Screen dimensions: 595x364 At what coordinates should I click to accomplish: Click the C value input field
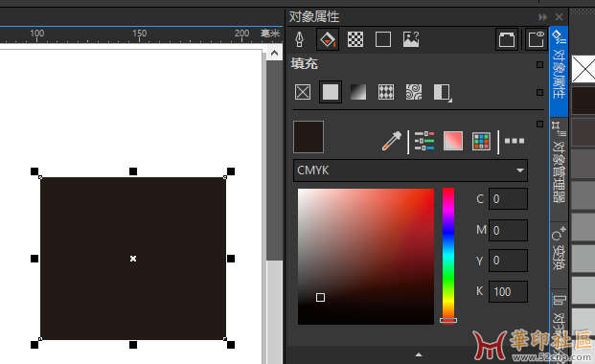tap(508, 199)
